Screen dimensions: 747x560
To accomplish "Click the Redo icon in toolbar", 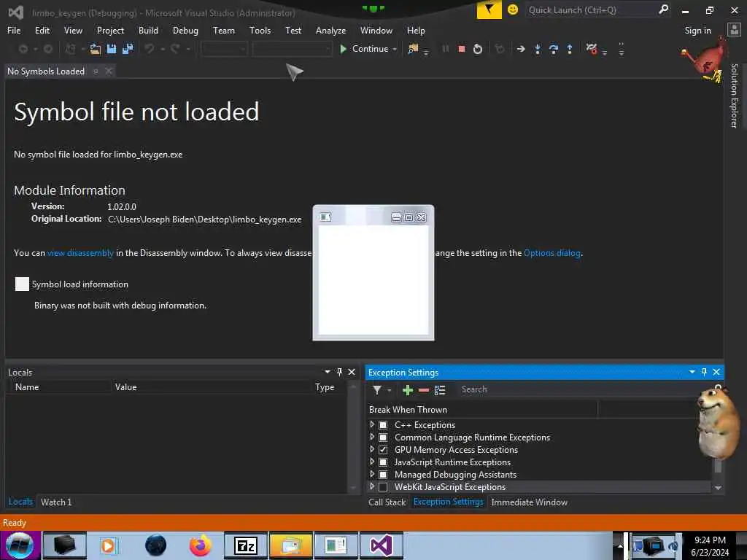I will pos(175,49).
